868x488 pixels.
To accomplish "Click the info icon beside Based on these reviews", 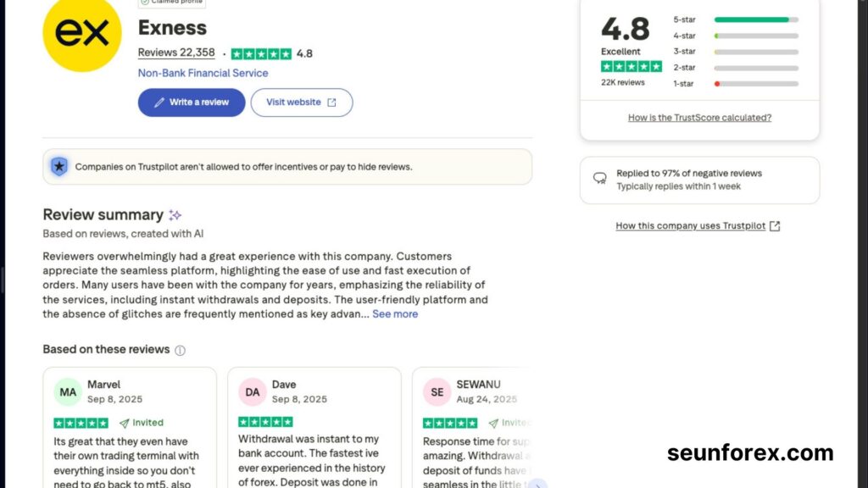I will [180, 350].
